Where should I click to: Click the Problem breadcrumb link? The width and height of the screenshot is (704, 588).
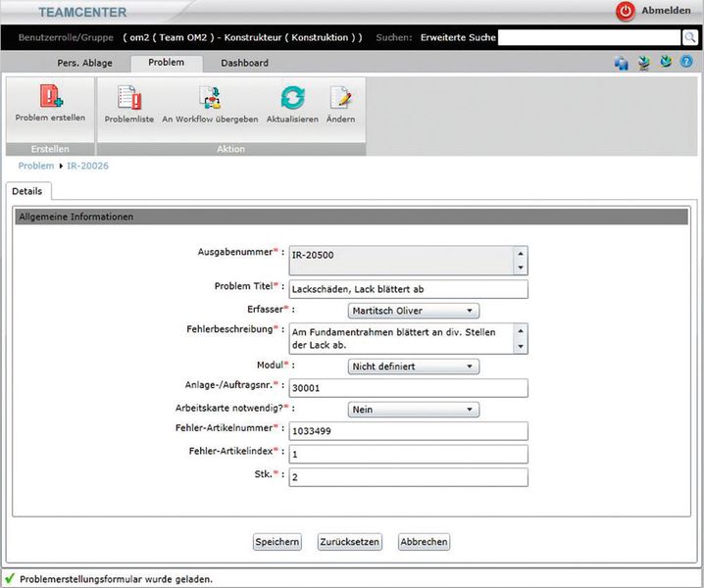[35, 166]
